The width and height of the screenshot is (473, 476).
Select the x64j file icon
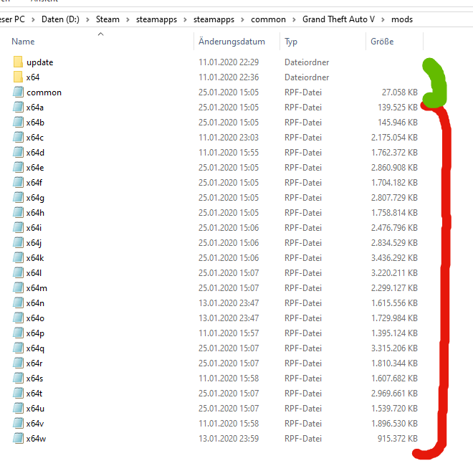(x=18, y=242)
